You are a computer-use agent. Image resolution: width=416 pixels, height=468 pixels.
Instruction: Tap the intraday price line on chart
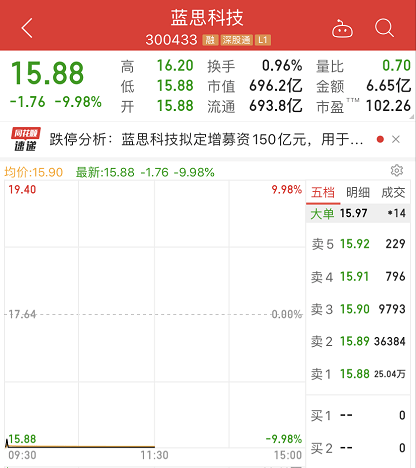point(80,446)
